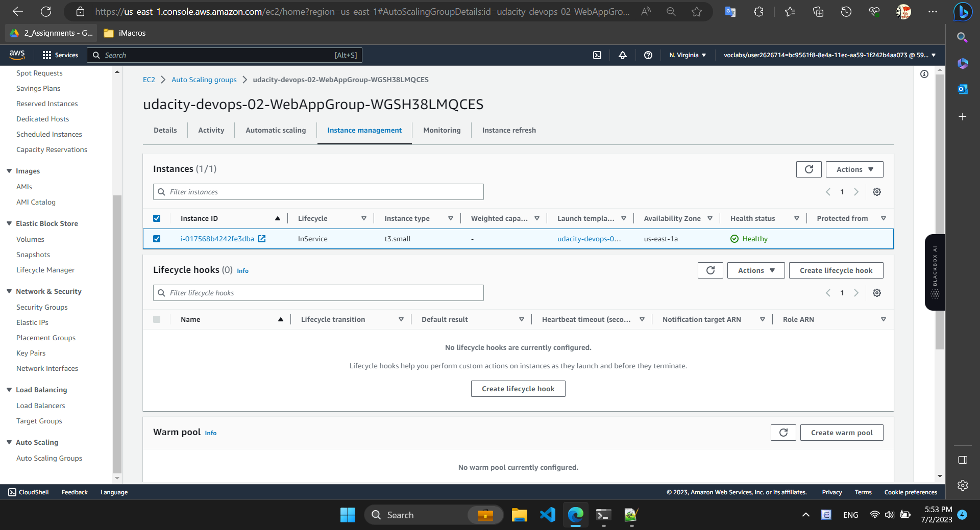Viewport: 980px width, 530px height.
Task: Switch to the Monitoring tab
Action: [442, 130]
